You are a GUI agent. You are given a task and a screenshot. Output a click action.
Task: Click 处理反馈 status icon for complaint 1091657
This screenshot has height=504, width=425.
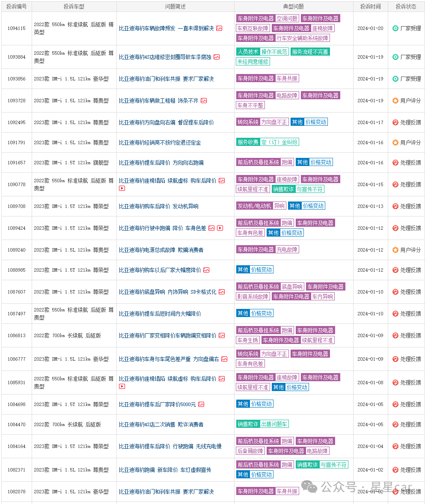click(x=395, y=163)
